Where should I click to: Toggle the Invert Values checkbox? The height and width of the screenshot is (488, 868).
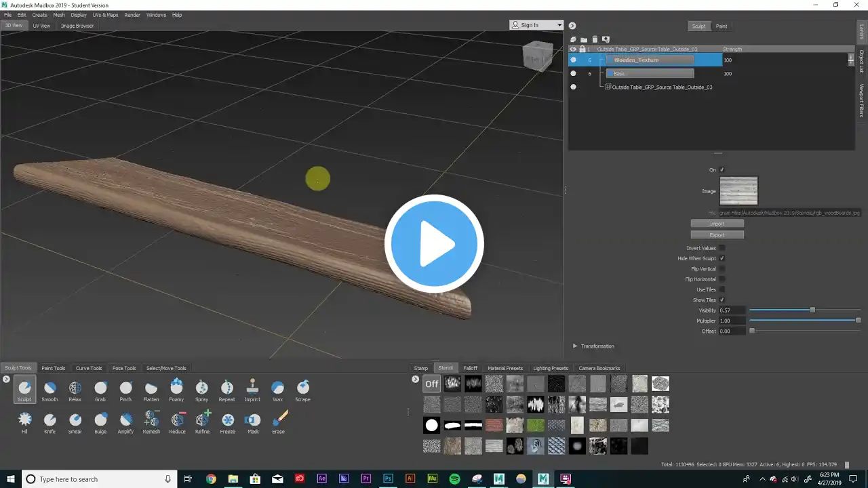(x=722, y=248)
